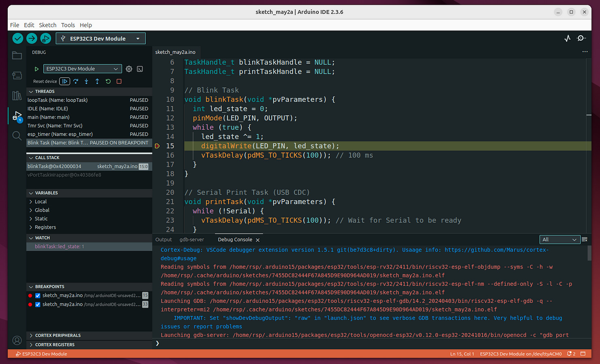Click the Verify sketch checkmark button
The image size is (600, 364).
click(18, 39)
